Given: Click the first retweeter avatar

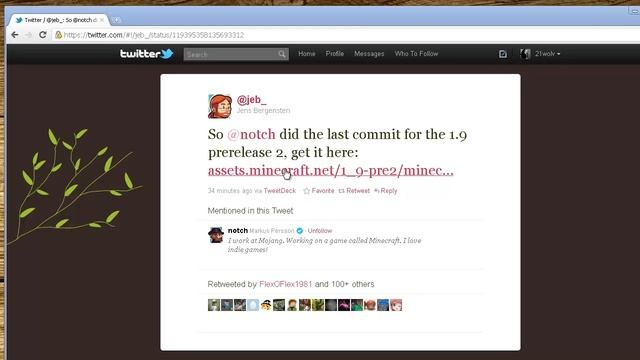Looking at the screenshot, I should 214,305.
